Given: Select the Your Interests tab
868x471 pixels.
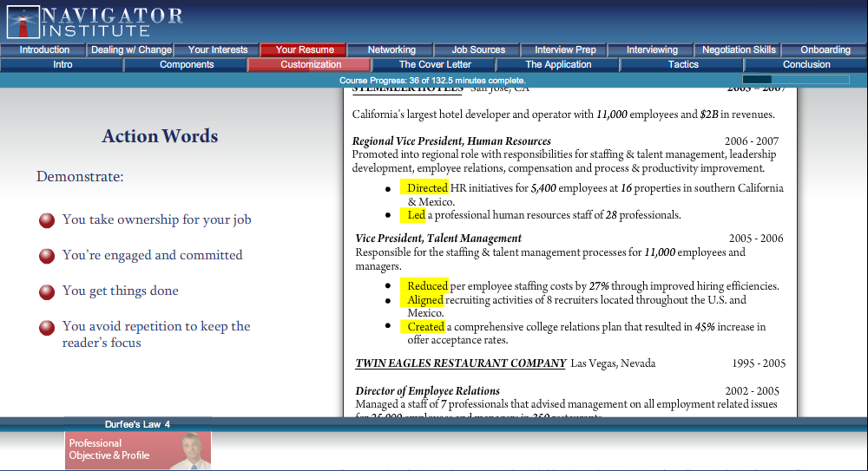Looking at the screenshot, I should click(218, 49).
